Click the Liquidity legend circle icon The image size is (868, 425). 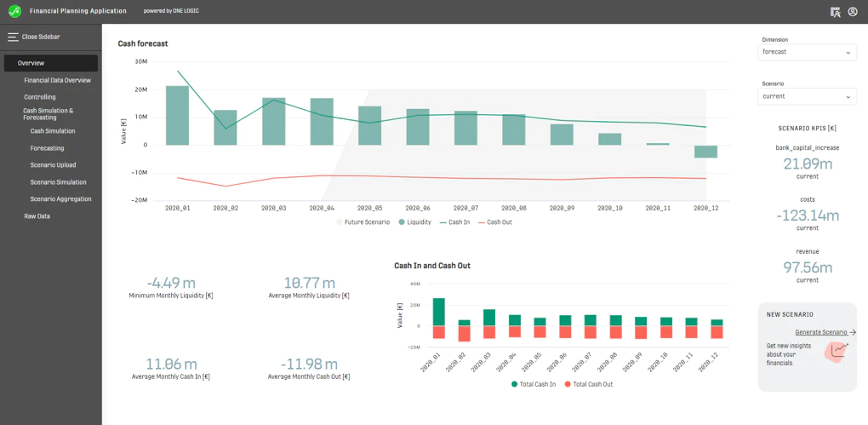click(x=402, y=222)
